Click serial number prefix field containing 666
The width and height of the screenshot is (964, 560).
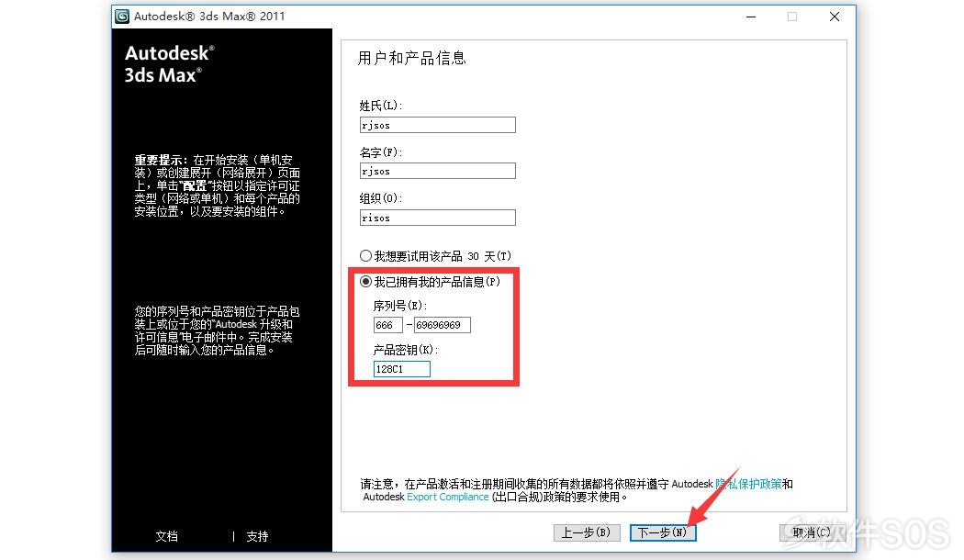[x=387, y=325]
